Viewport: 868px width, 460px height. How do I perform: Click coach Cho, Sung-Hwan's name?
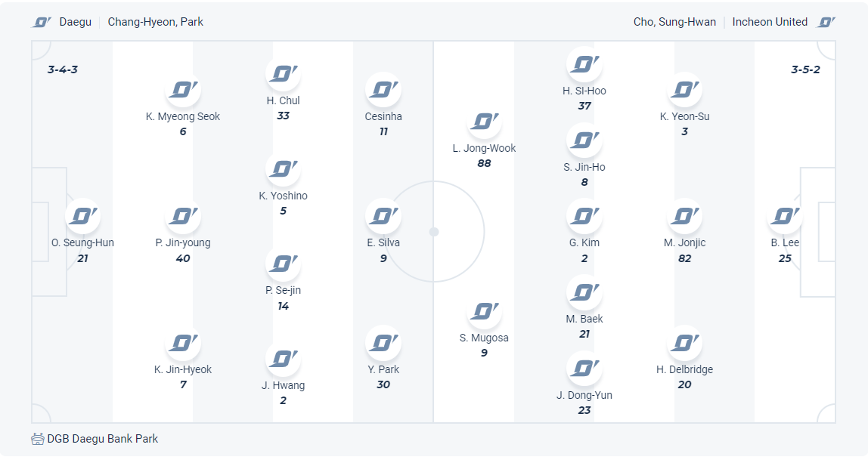(x=674, y=22)
